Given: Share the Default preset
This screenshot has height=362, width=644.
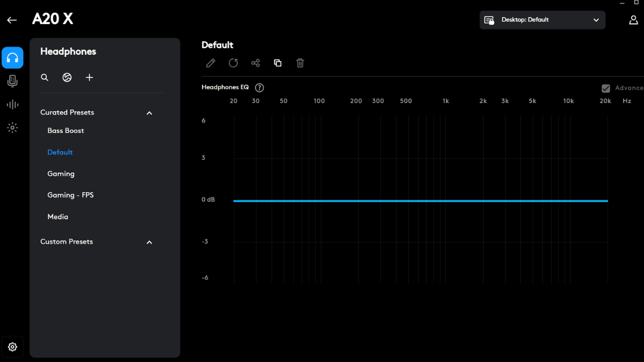Looking at the screenshot, I should (x=255, y=63).
